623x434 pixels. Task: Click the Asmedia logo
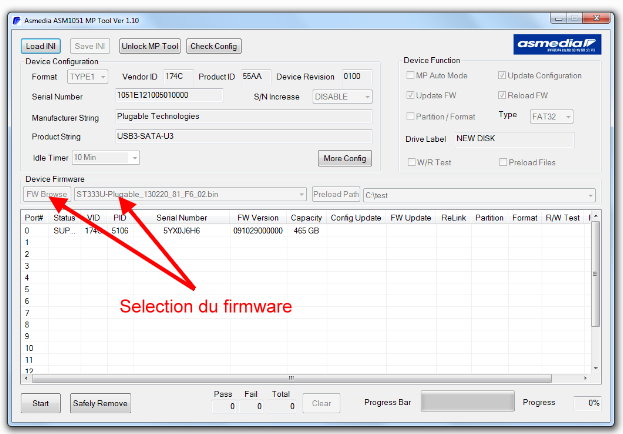557,44
